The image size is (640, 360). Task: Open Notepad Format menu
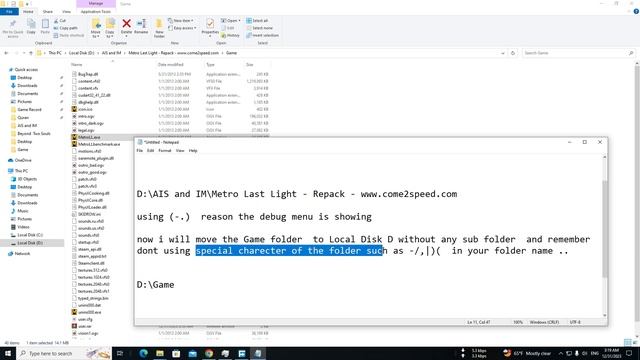165,151
